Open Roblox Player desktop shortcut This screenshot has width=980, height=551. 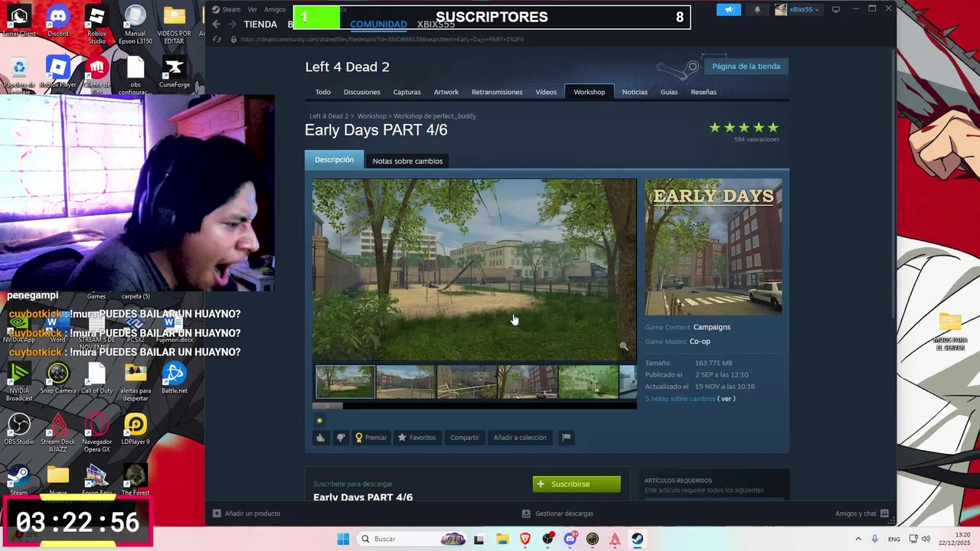click(x=58, y=73)
